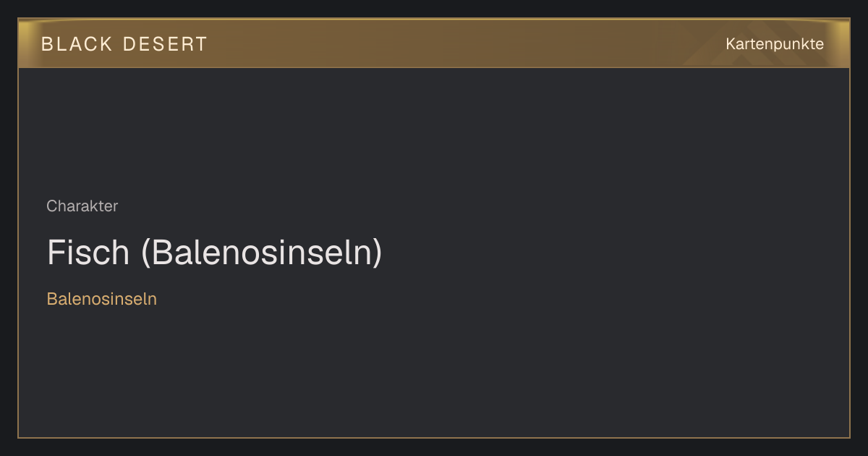Click the Fisch (Balenosinseln) title
868x456 pixels.
click(x=214, y=253)
